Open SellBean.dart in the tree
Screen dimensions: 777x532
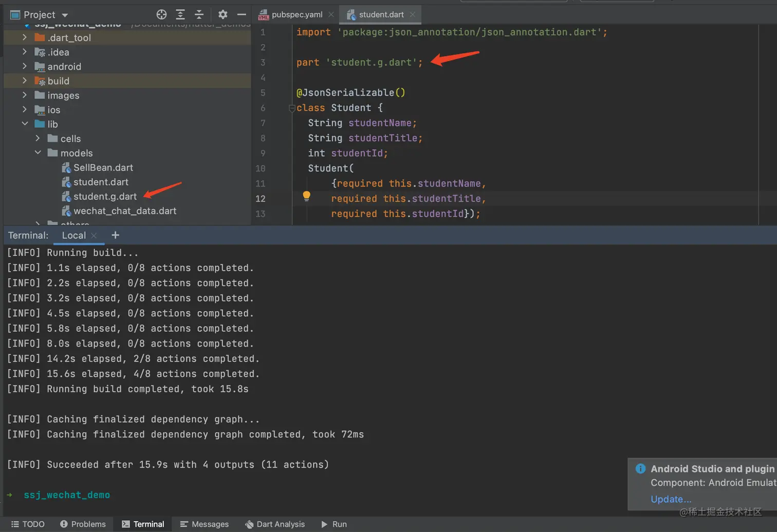point(103,167)
